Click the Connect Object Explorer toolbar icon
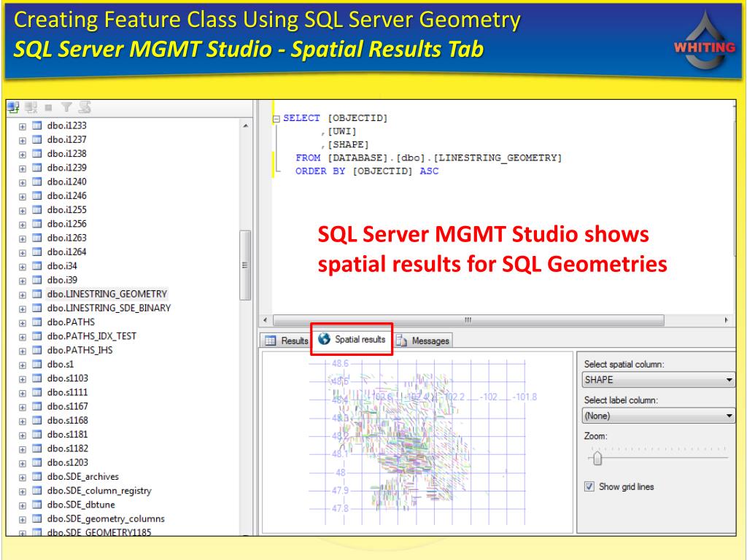Screen dimensions: 747x560 click(x=13, y=108)
